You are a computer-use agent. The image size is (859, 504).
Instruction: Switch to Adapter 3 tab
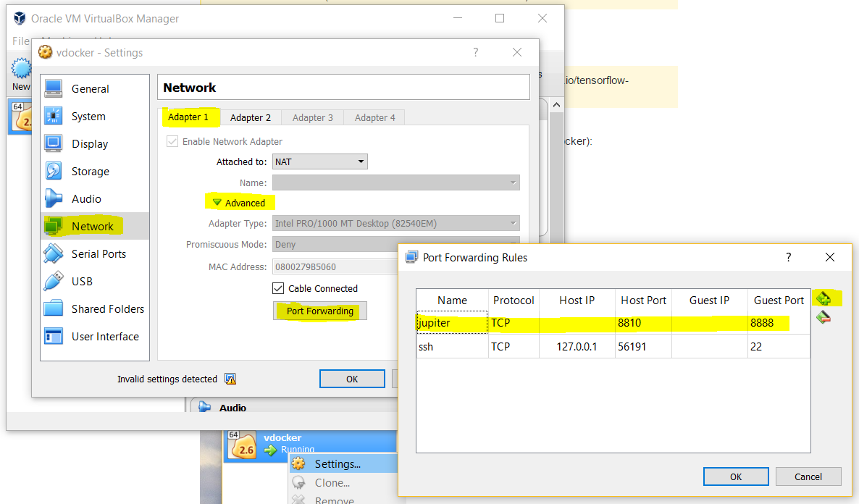click(312, 118)
